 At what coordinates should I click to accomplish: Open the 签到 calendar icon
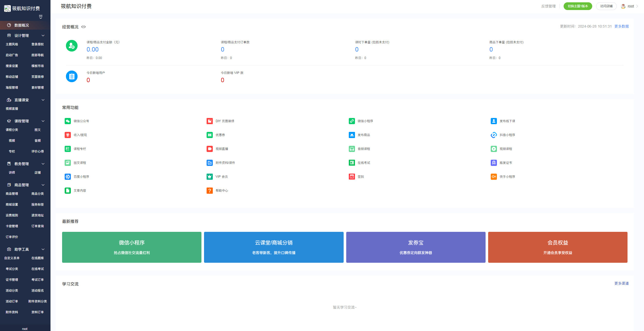[x=352, y=177]
